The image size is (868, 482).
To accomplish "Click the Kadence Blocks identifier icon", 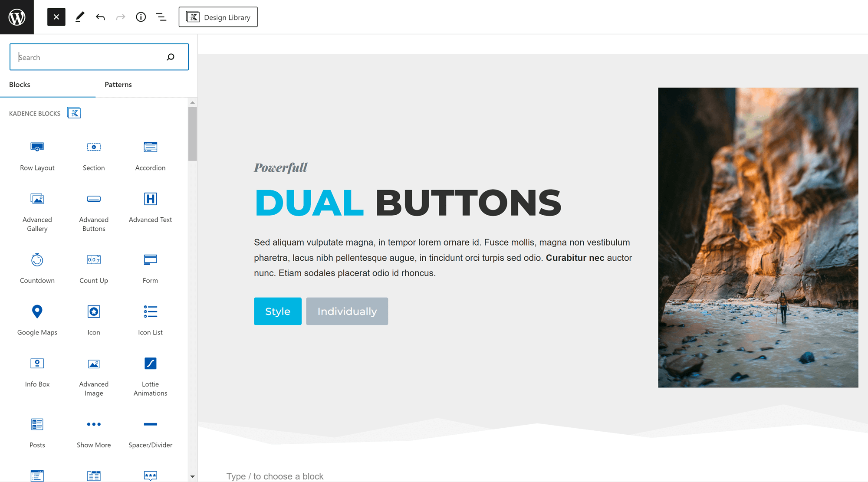I will pyautogui.click(x=74, y=113).
